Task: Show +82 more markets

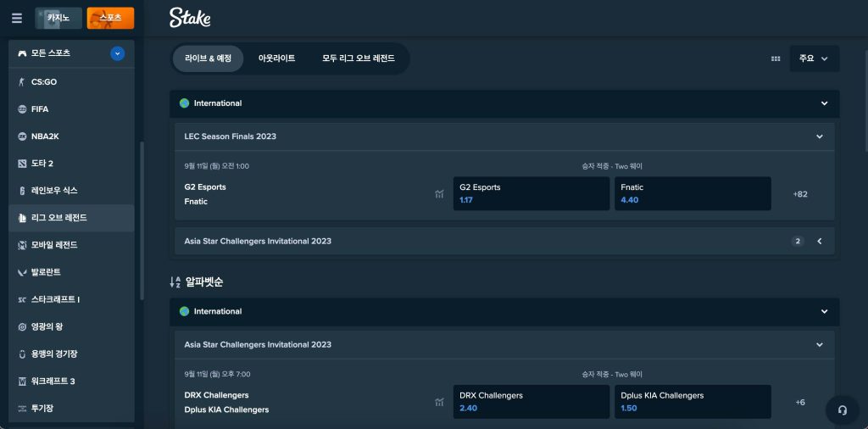Action: click(x=800, y=194)
